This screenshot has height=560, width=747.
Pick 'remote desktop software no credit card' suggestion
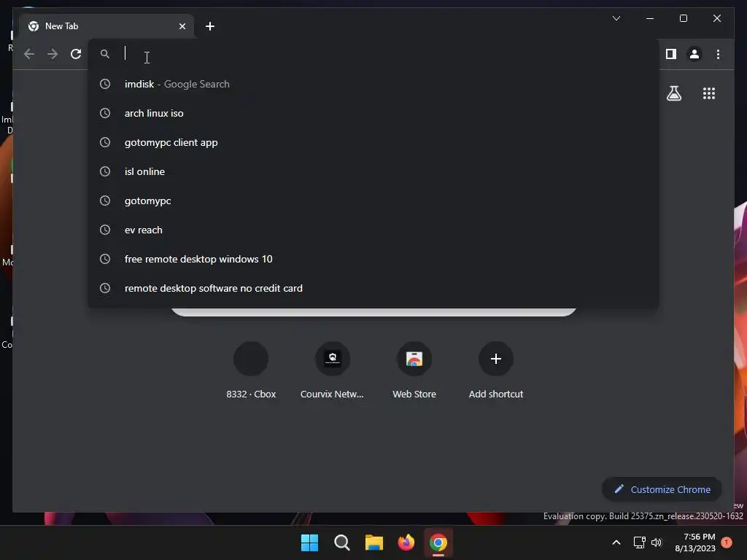(373, 288)
